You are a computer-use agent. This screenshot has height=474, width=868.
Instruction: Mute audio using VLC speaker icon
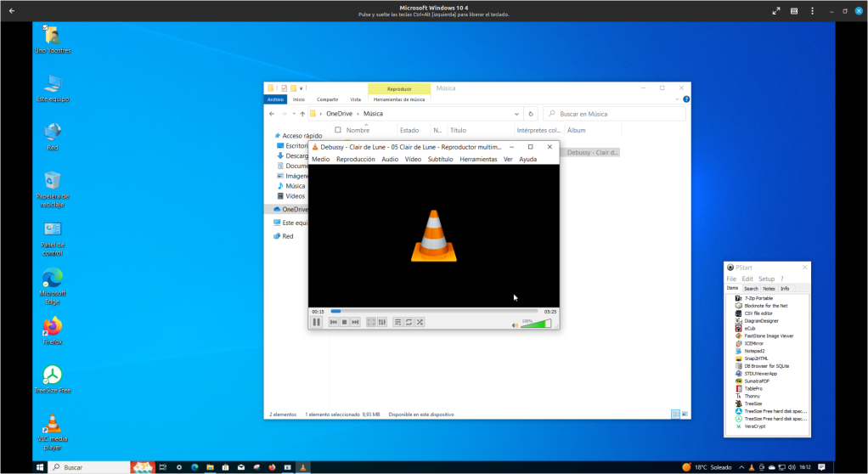pyautogui.click(x=515, y=324)
